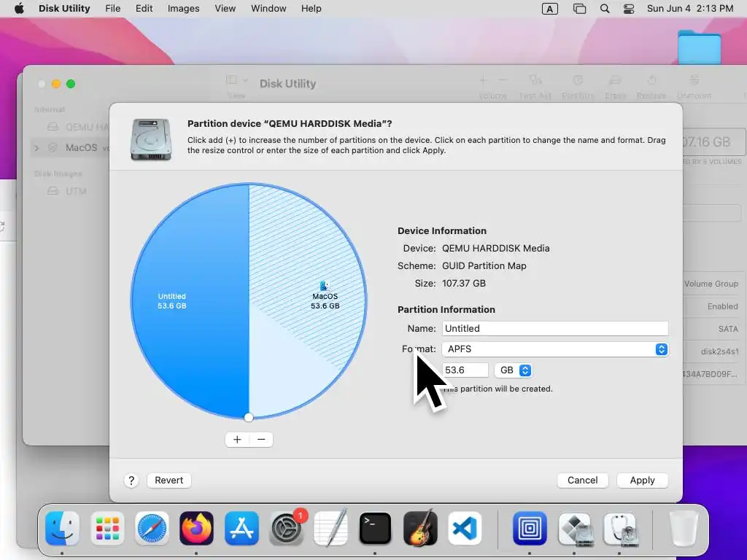Screen dimensions: 747x560
Task: Select the UTM disk image in sidebar
Action: (67, 191)
